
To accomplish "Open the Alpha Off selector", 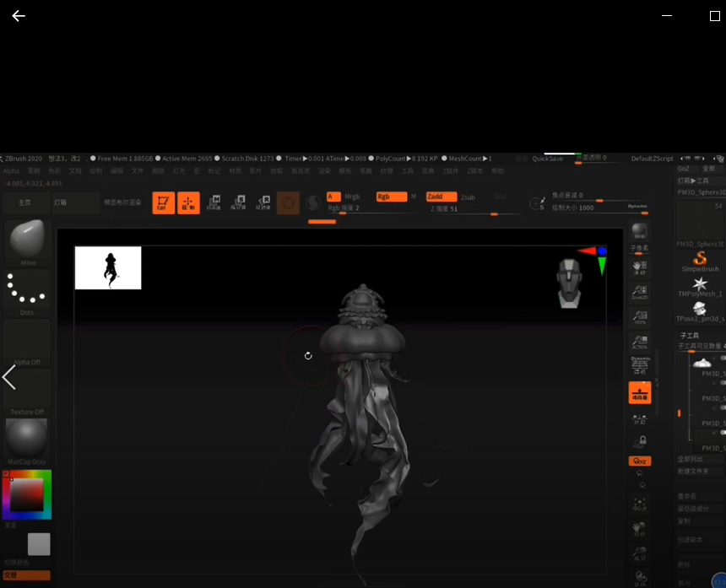I will [27, 343].
